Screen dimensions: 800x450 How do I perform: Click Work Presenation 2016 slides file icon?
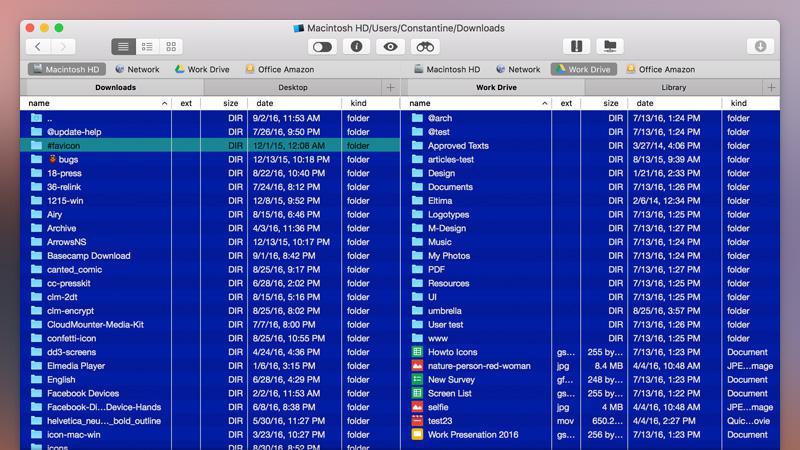[x=417, y=434]
